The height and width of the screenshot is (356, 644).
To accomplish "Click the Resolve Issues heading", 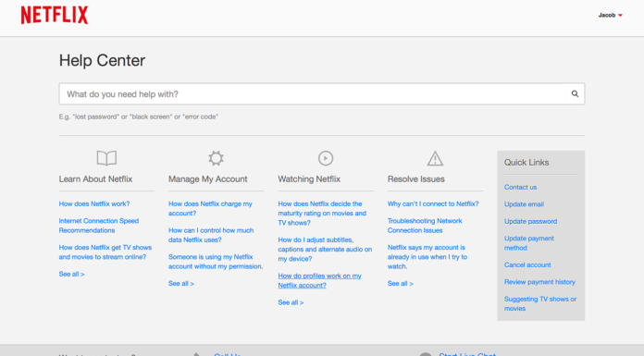I will point(416,179).
